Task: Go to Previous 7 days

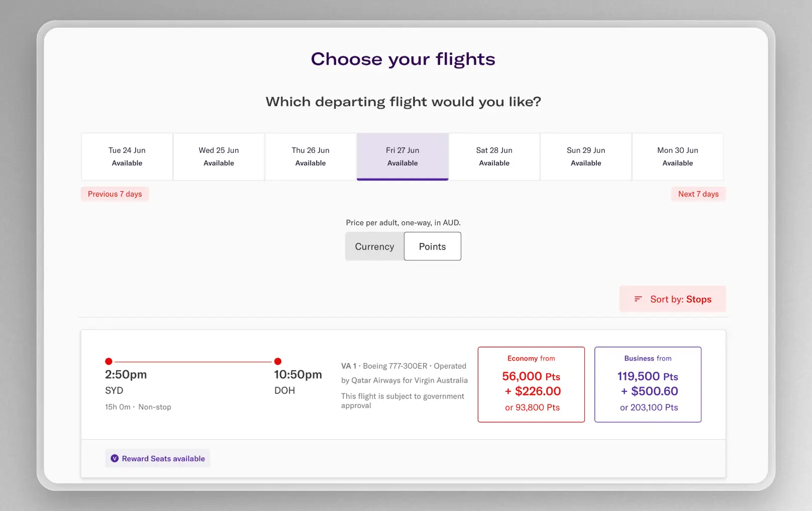Action: point(115,194)
